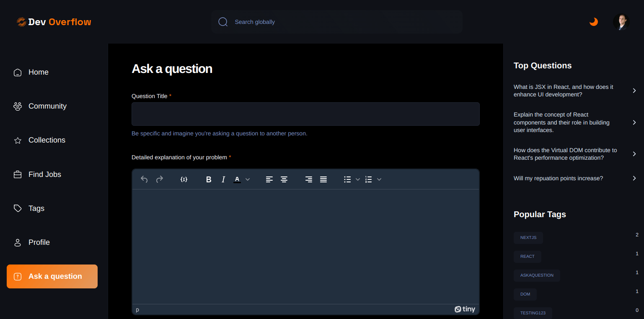Image resolution: width=644 pixels, height=319 pixels.
Task: Select the NEXTJS popular tag
Action: pos(528,238)
